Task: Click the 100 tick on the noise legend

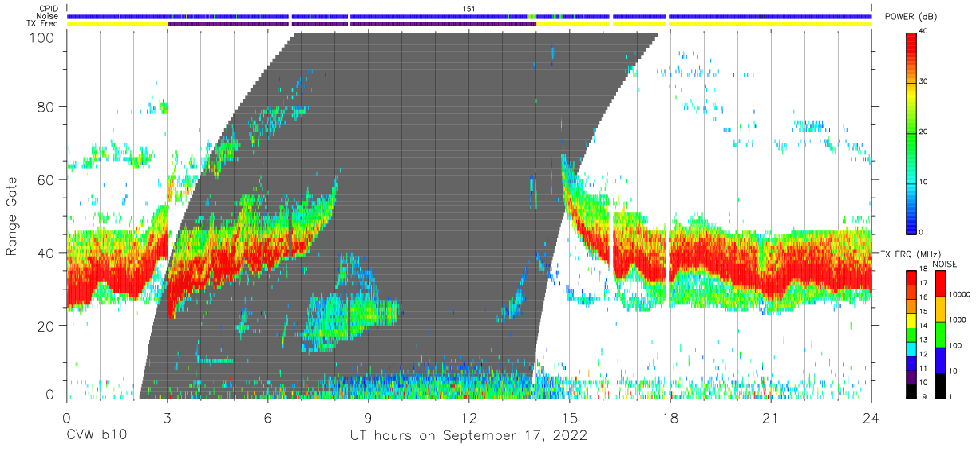Action: pyautogui.click(x=954, y=345)
